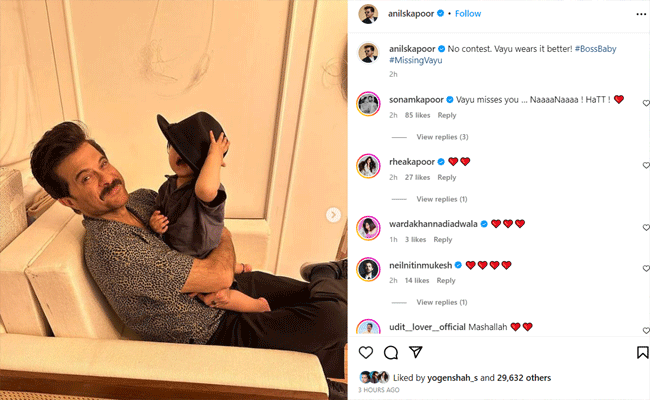Viewport: 650px width, 400px height.
Task: Like the post with heart icon
Action: pos(366,352)
